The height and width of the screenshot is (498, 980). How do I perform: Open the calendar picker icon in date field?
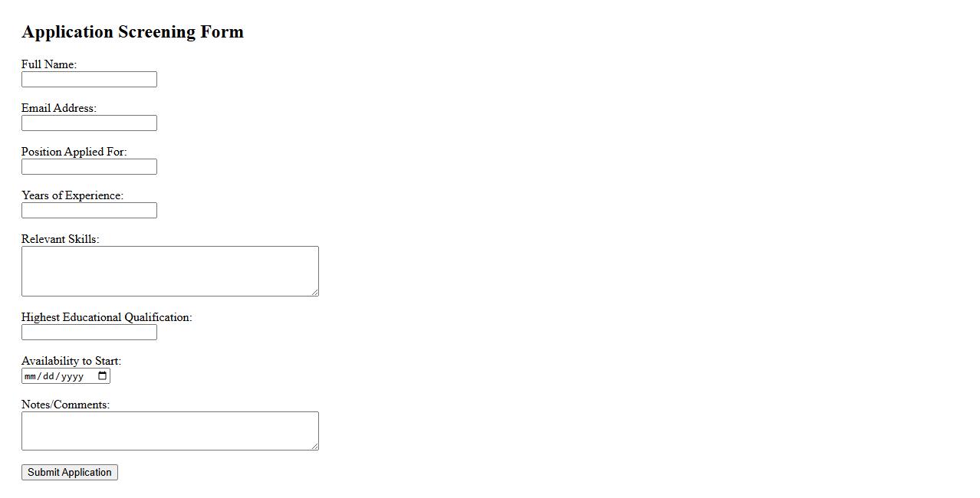pos(104,376)
